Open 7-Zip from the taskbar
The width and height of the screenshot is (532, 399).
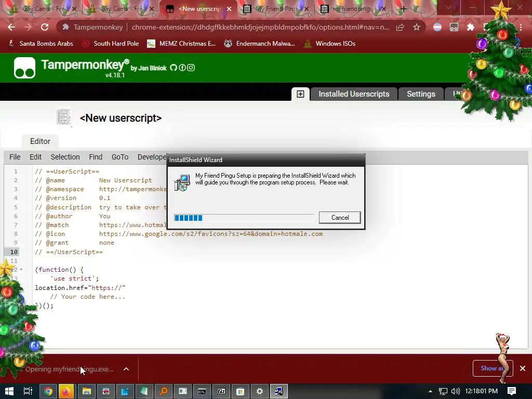[x=221, y=391]
